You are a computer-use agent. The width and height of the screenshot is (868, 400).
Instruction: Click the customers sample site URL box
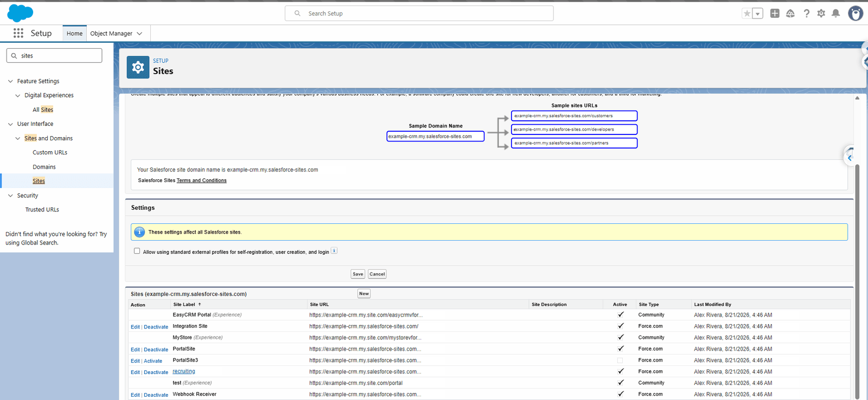click(x=574, y=116)
